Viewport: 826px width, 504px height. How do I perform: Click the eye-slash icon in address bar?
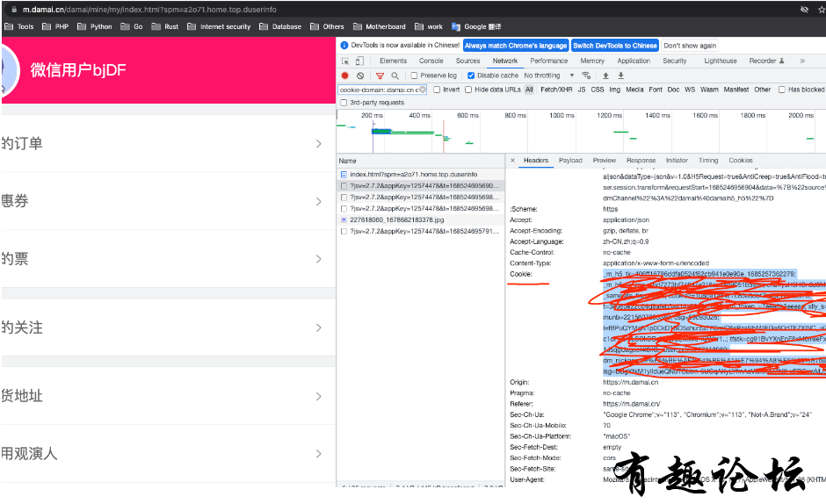click(804, 10)
